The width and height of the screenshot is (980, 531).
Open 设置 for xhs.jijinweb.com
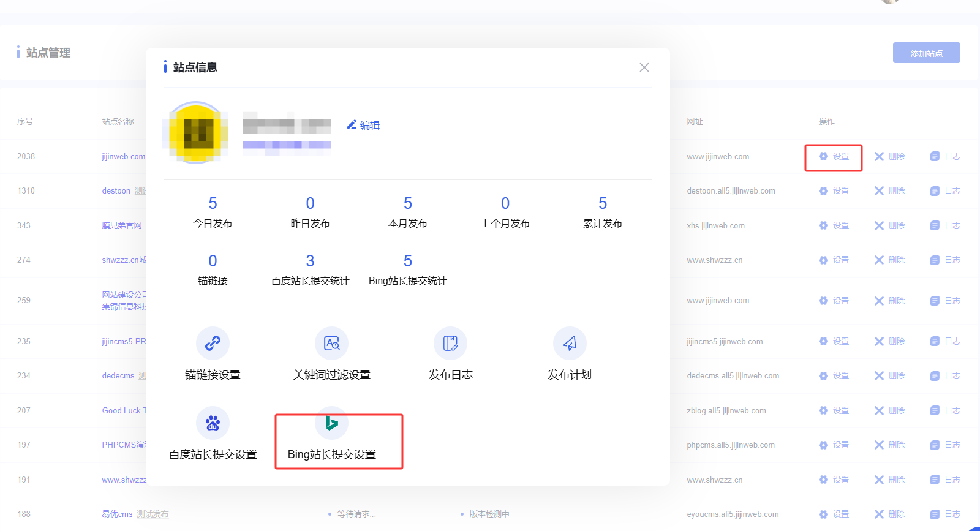pos(834,226)
